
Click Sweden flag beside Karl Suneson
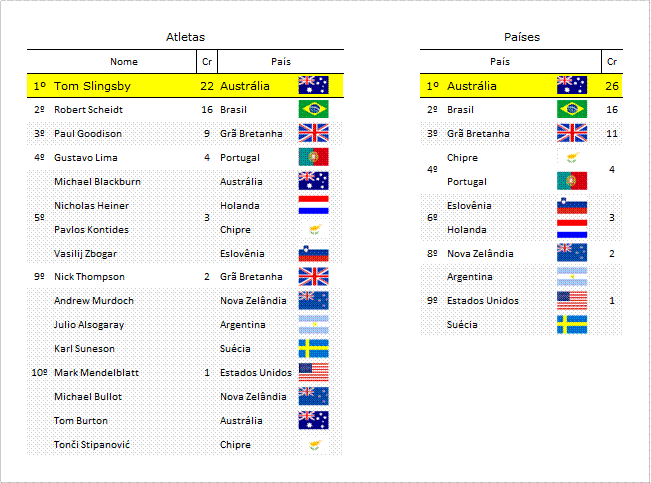(x=313, y=348)
